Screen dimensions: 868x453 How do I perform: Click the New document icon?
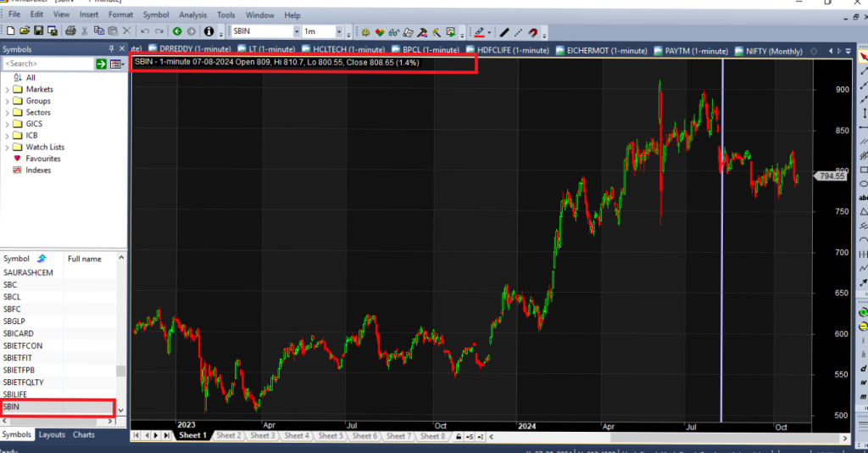click(x=10, y=31)
